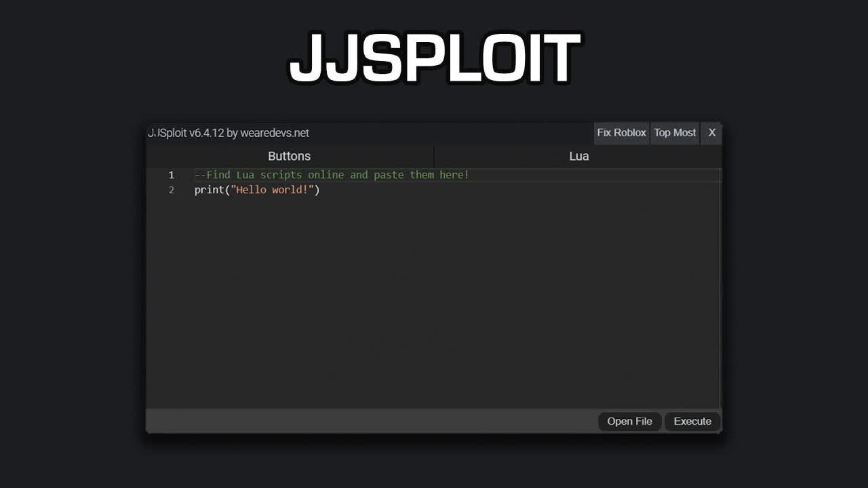Screen dimensions: 868x488
Task: Click the empty editor area below the code
Action: (434, 291)
